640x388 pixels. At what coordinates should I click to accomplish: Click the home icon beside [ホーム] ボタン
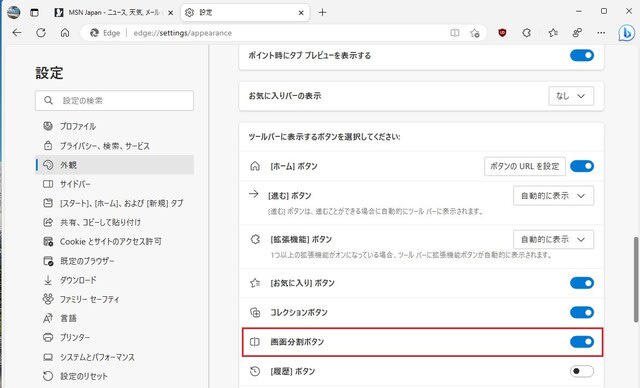pyautogui.click(x=255, y=166)
